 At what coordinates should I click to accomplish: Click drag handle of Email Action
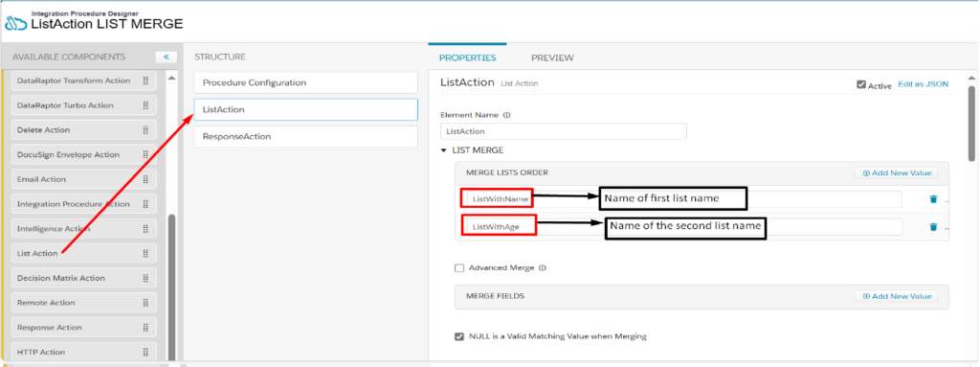point(145,179)
